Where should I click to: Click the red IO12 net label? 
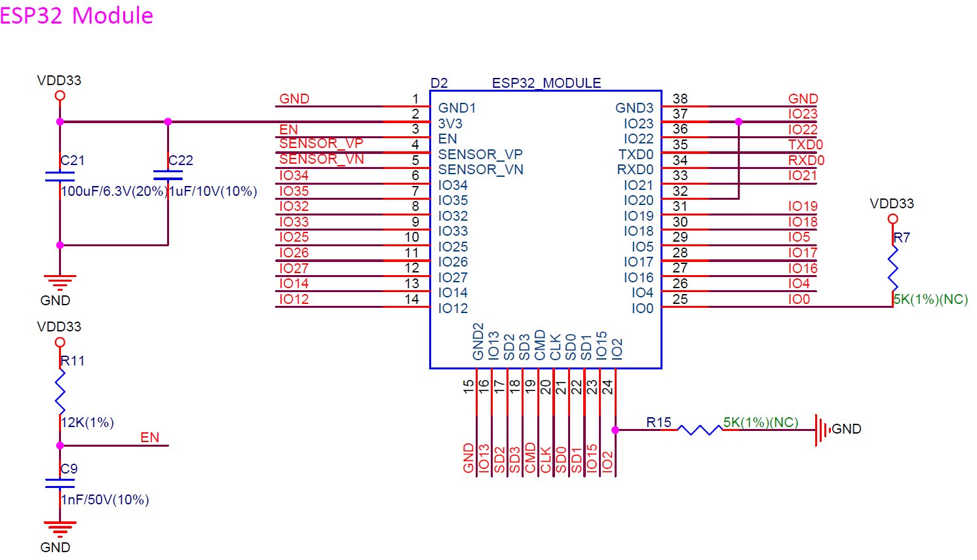[x=294, y=299]
